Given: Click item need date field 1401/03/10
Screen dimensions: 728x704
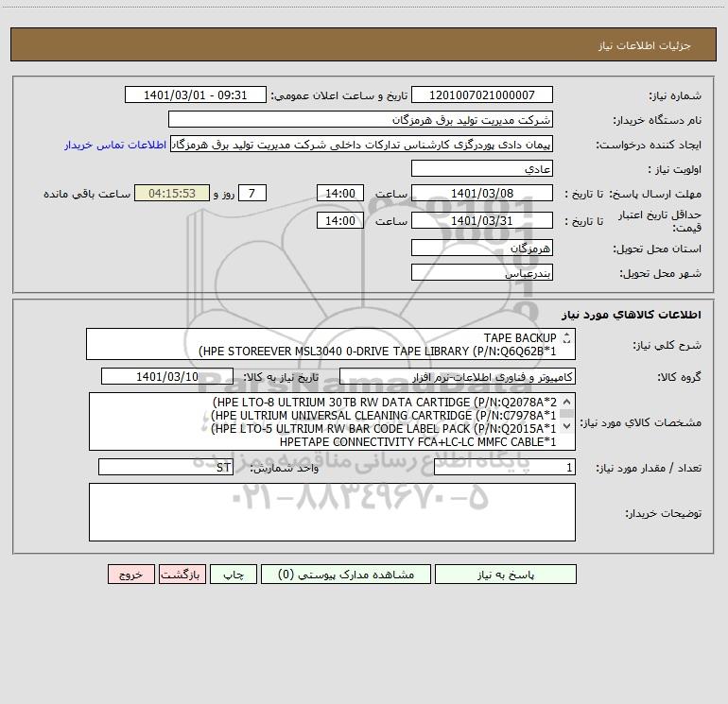Looking at the screenshot, I should point(167,376).
